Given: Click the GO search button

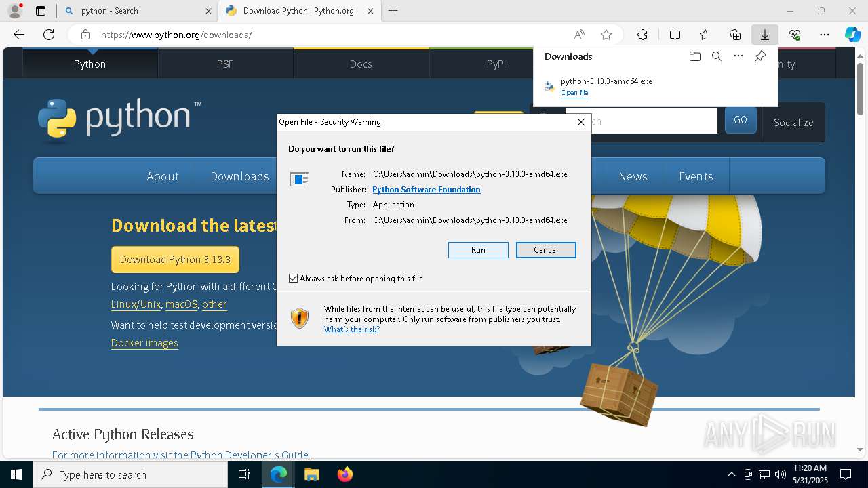Looking at the screenshot, I should (x=741, y=120).
